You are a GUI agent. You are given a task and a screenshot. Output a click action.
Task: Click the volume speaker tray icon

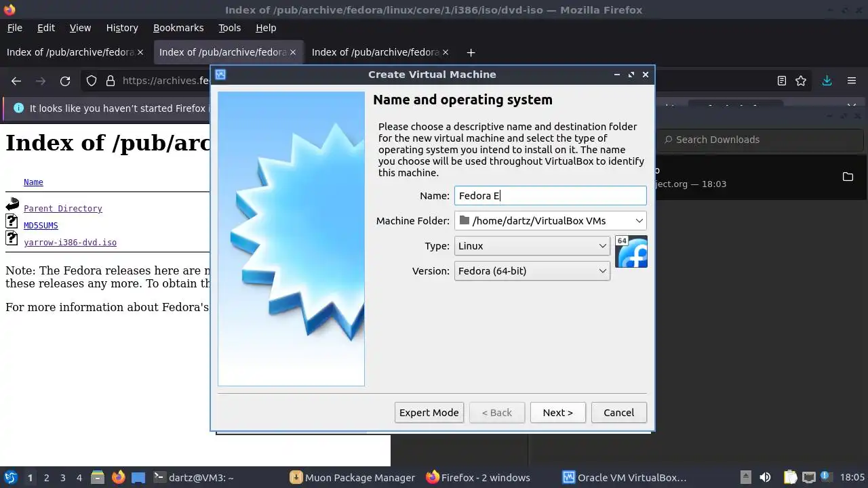coord(765,477)
